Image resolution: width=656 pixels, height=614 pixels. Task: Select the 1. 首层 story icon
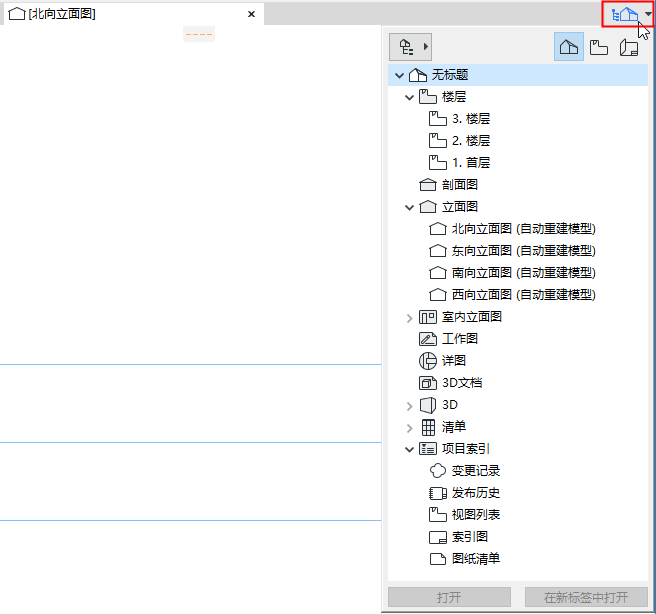(438, 162)
